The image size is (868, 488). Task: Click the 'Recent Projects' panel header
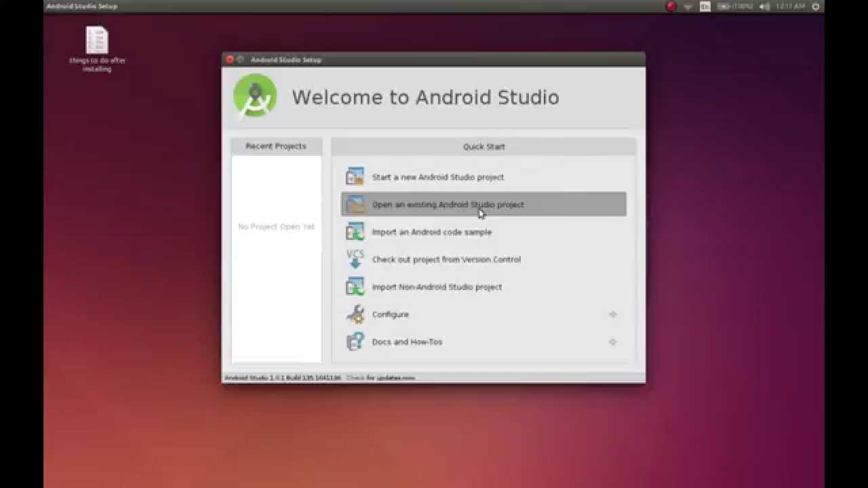pyautogui.click(x=276, y=146)
